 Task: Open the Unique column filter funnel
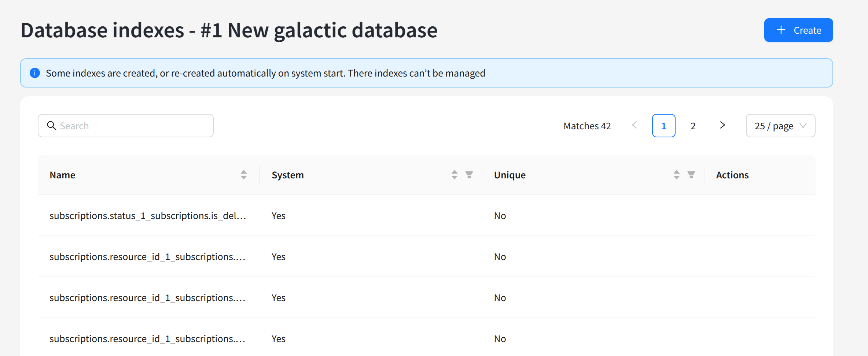point(691,175)
